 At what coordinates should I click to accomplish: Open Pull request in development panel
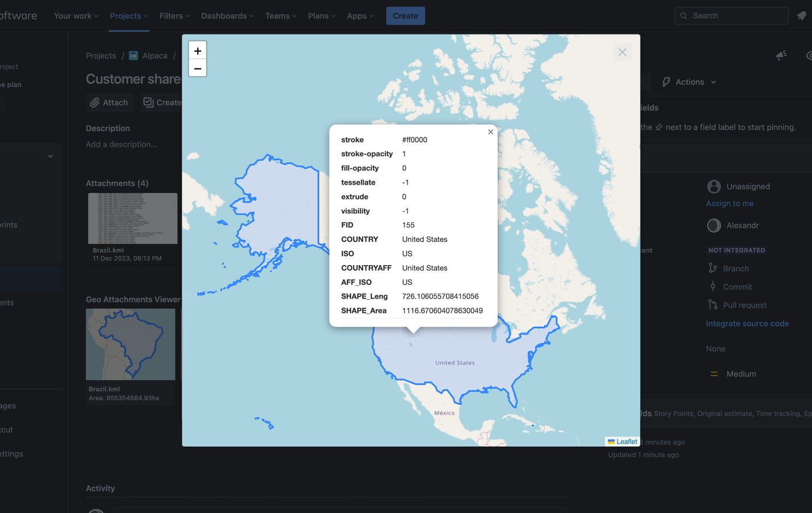pos(745,305)
